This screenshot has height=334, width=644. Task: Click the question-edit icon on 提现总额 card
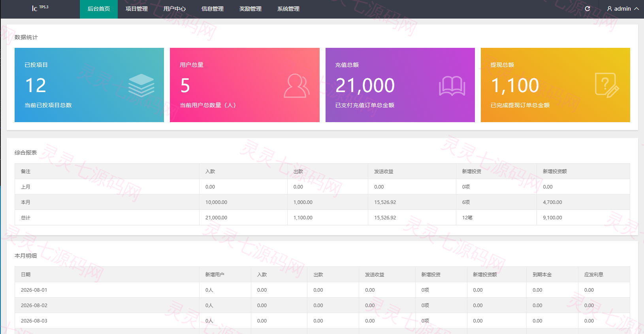click(x=607, y=85)
